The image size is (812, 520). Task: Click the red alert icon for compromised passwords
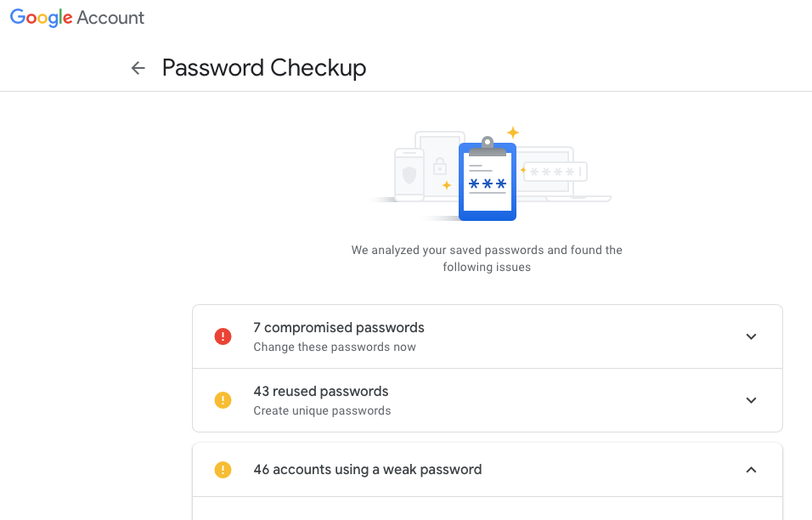[223, 336]
